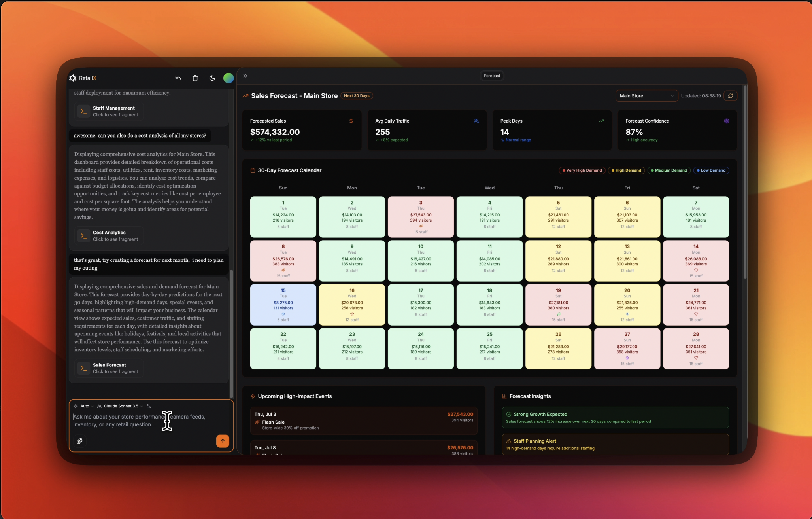Expand the Auto mode selector

click(84, 406)
